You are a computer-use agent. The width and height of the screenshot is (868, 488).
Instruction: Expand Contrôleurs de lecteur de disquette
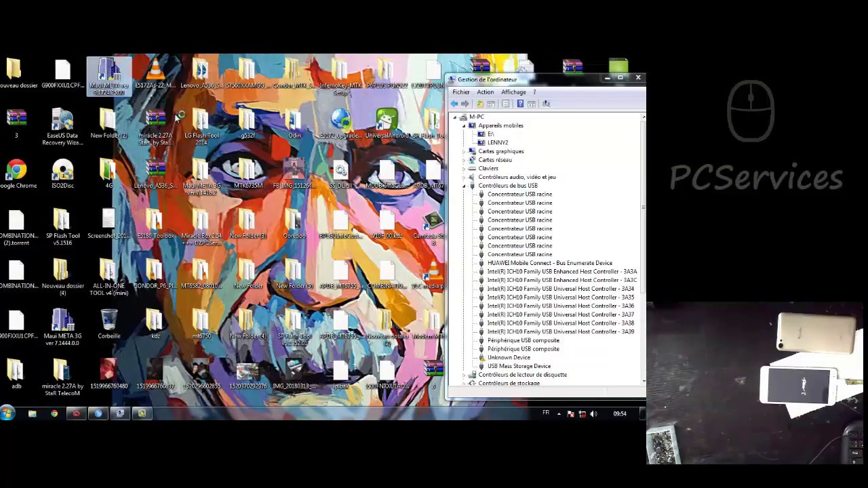[x=464, y=375]
